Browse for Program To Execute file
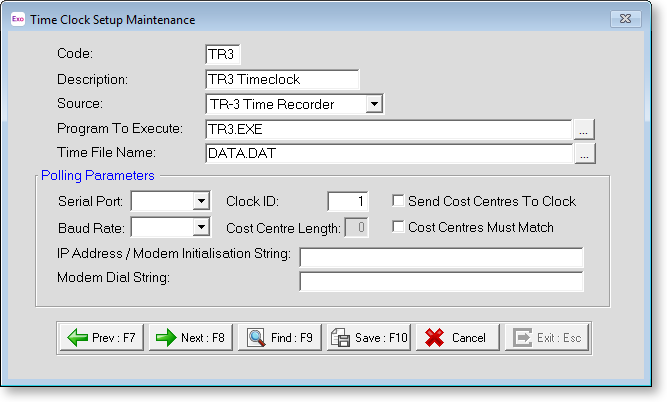The image size is (667, 402). pyautogui.click(x=585, y=129)
